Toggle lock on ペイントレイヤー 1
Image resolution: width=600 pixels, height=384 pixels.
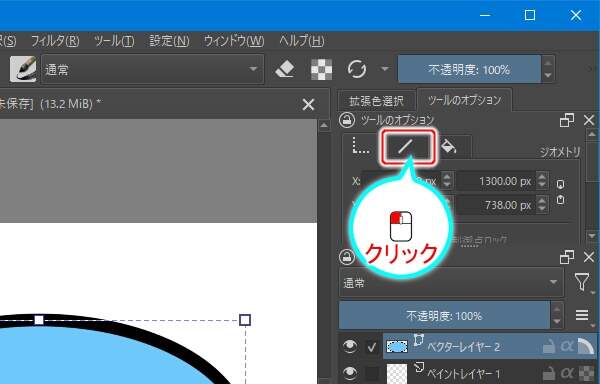[x=549, y=373]
